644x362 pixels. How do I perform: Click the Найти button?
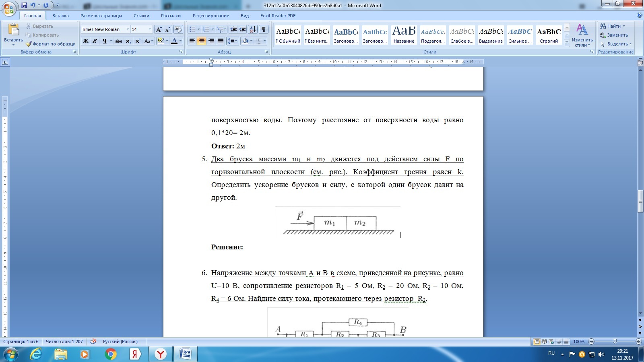point(612,26)
